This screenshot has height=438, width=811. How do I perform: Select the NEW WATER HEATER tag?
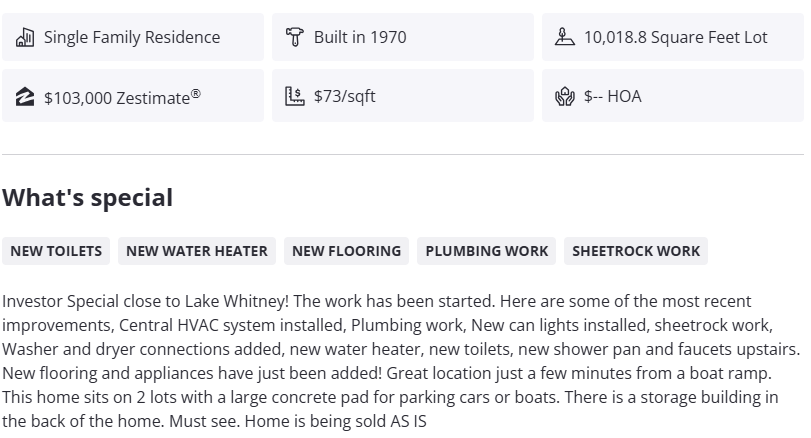197,251
